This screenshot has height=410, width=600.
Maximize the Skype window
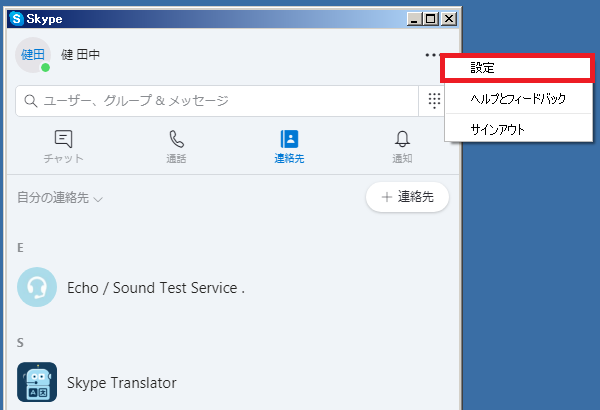pyautogui.click(x=431, y=19)
